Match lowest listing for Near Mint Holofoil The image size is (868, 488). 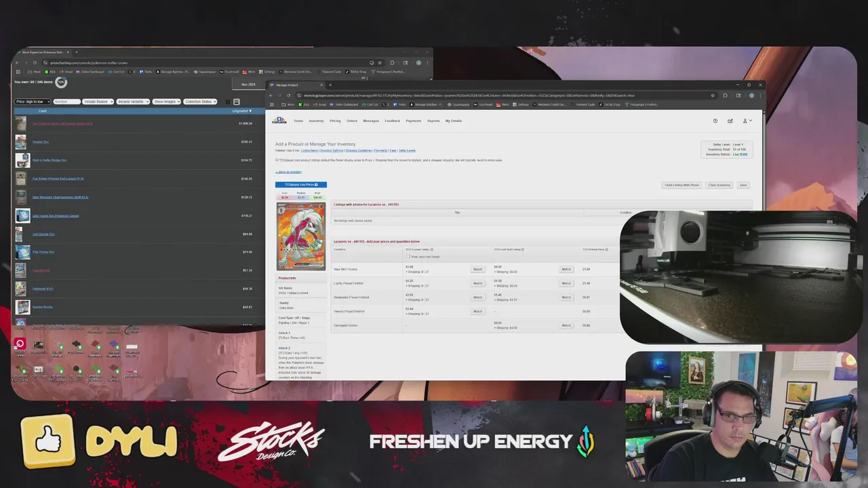coord(478,269)
